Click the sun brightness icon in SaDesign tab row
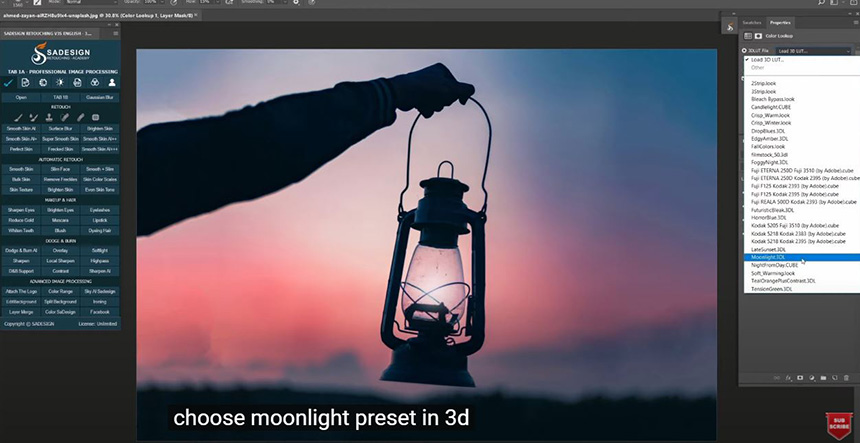Image resolution: width=860 pixels, height=443 pixels. tap(60, 83)
